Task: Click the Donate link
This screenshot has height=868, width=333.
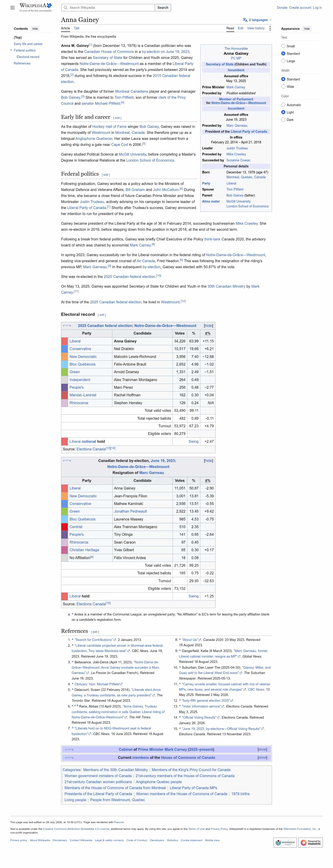Action: coord(282,7)
